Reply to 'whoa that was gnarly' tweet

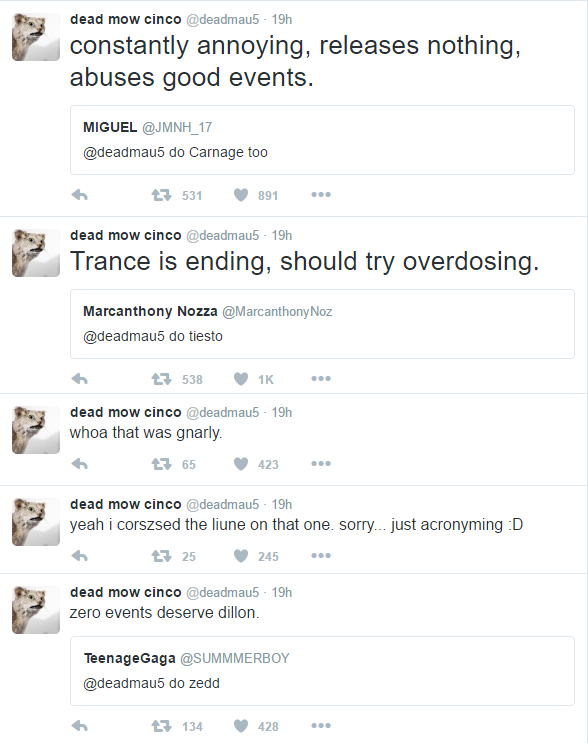tap(80, 463)
